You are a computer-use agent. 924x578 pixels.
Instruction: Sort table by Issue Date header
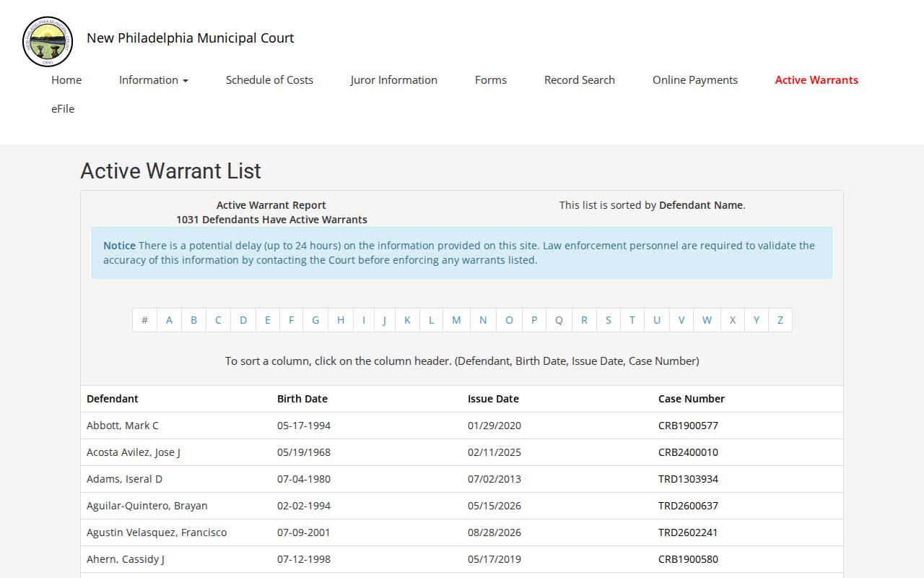tap(493, 399)
